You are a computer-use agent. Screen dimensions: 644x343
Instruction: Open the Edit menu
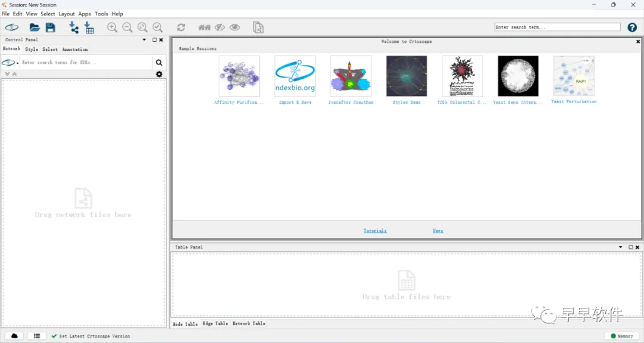[x=18, y=14]
